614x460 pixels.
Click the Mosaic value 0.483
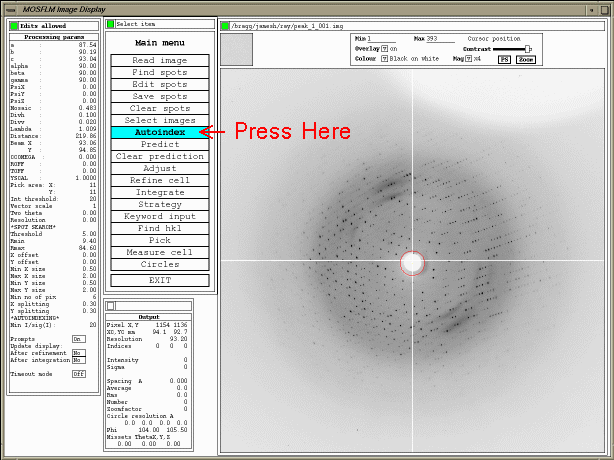click(87, 108)
